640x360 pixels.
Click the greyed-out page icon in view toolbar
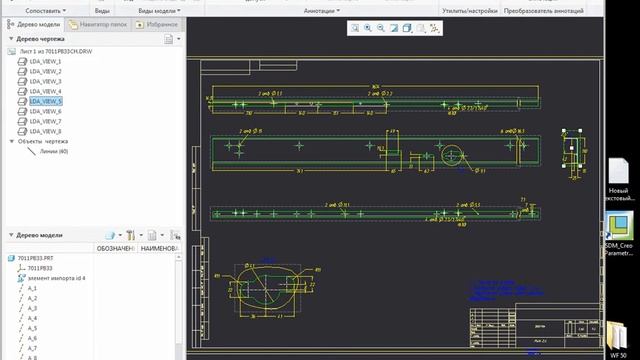click(421, 28)
